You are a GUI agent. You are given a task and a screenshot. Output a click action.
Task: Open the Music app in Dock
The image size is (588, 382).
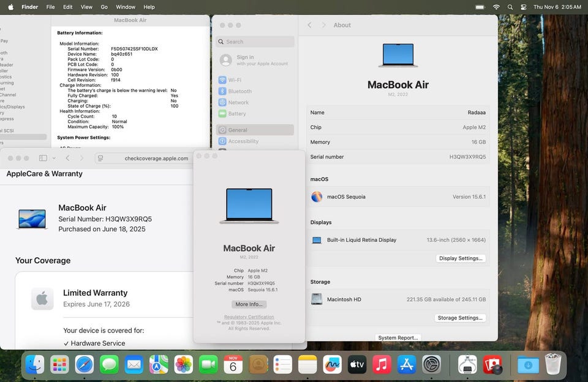click(x=382, y=365)
